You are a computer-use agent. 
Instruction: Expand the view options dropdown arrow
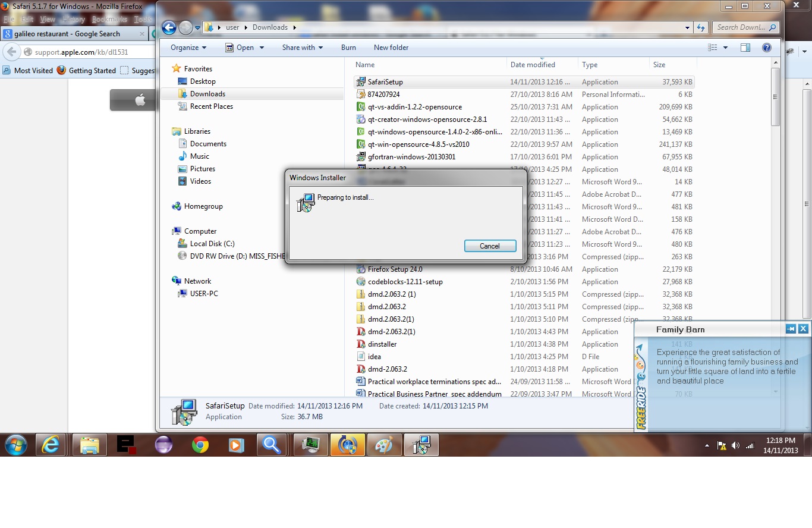pos(725,48)
